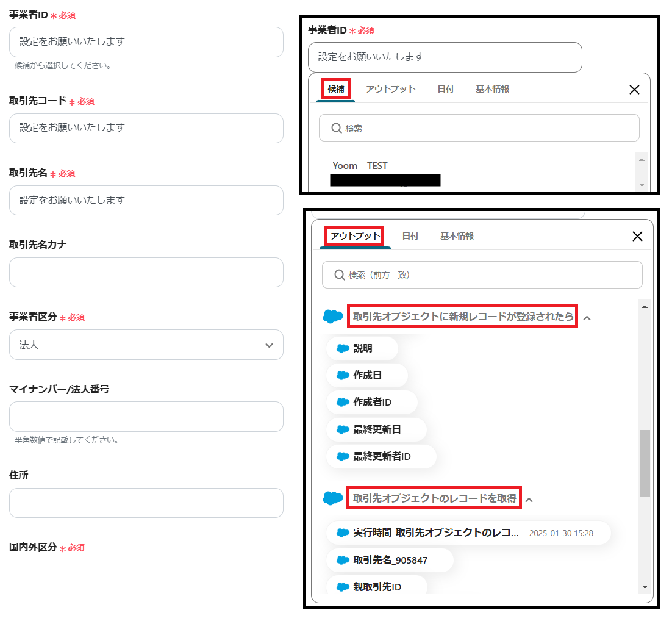Click Salesforce cloud icon beside new record trigger
The image size is (672, 624).
pyautogui.click(x=332, y=317)
